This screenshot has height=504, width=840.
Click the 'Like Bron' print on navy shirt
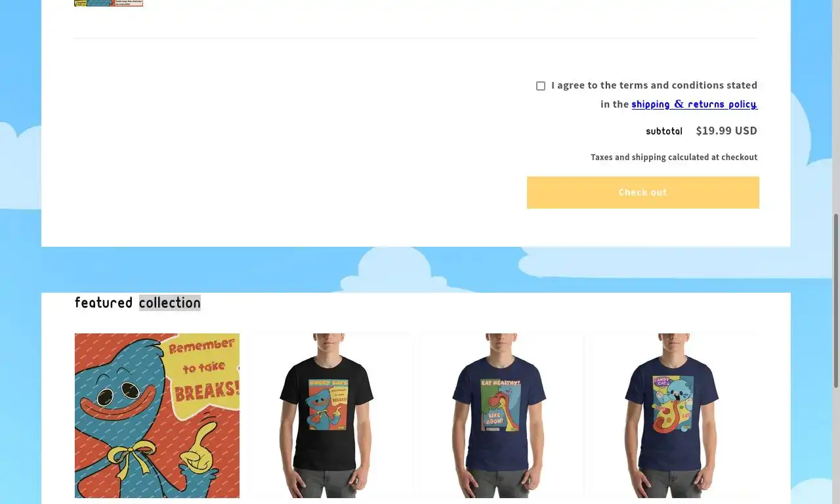coord(501,404)
